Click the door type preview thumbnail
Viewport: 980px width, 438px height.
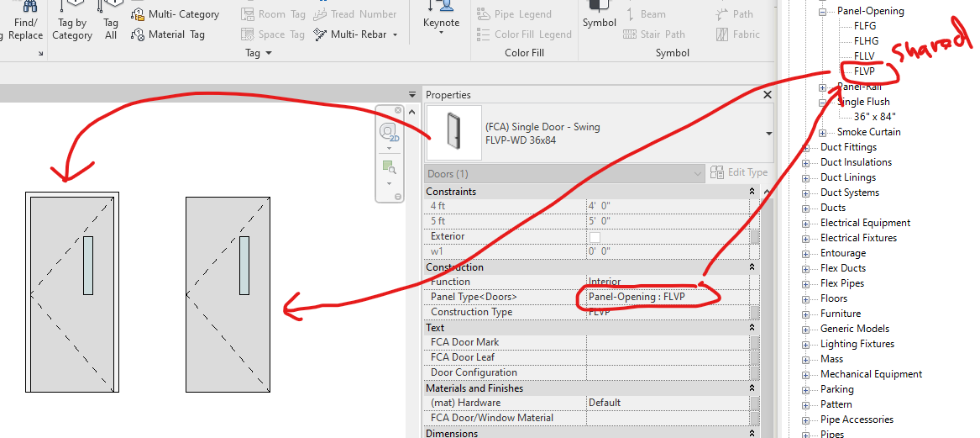453,134
